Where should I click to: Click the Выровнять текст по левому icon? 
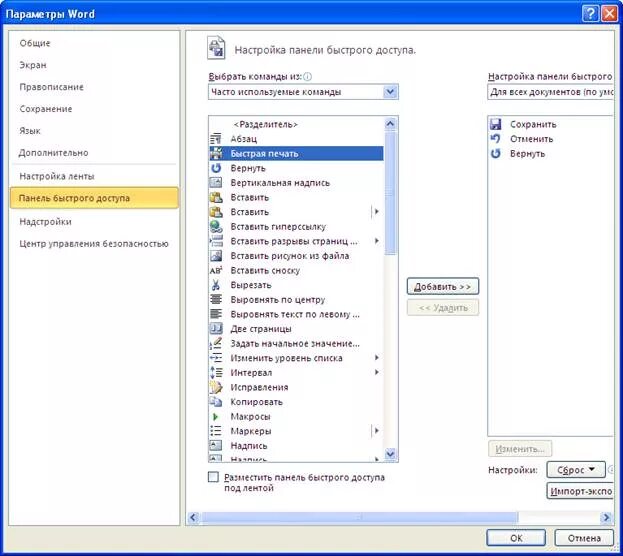coord(216,314)
